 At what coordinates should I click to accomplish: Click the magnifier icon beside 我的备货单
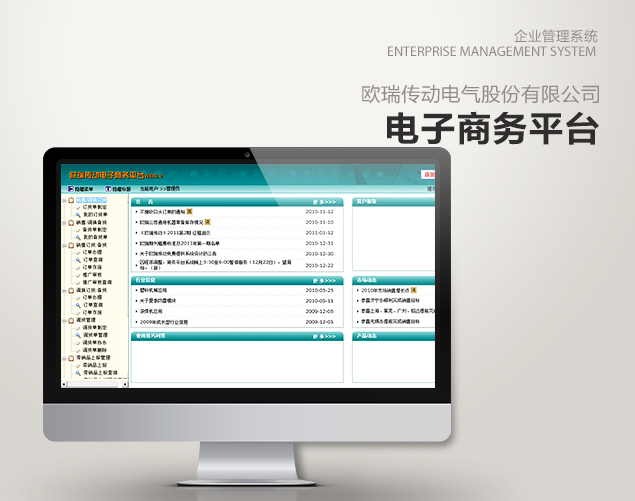click(x=78, y=237)
